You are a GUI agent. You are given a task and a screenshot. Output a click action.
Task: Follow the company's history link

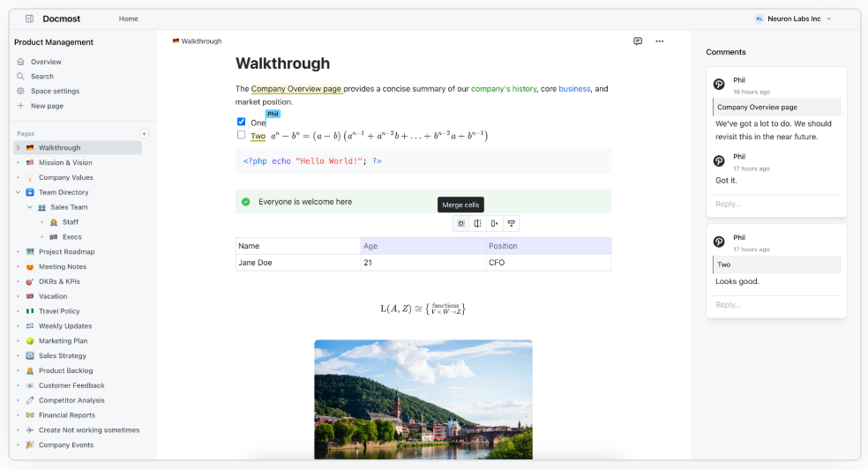[504, 88]
